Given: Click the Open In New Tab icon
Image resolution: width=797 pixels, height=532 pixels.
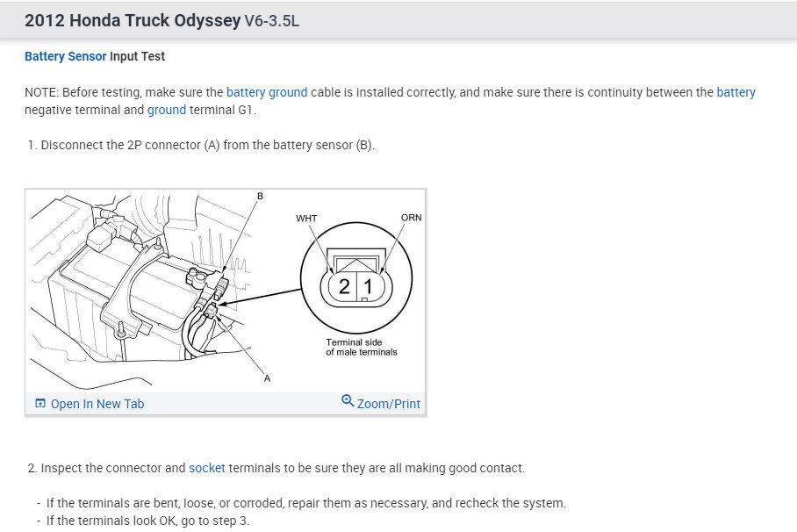Looking at the screenshot, I should coord(40,404).
